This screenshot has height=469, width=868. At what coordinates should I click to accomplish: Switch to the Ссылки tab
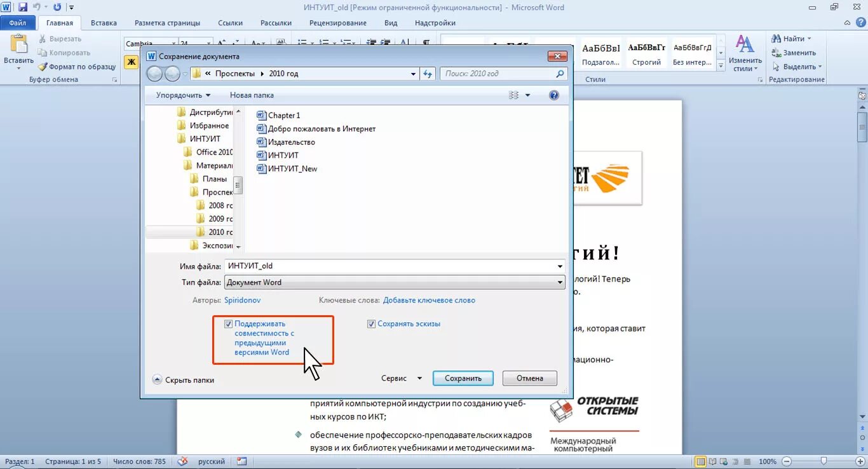point(231,23)
